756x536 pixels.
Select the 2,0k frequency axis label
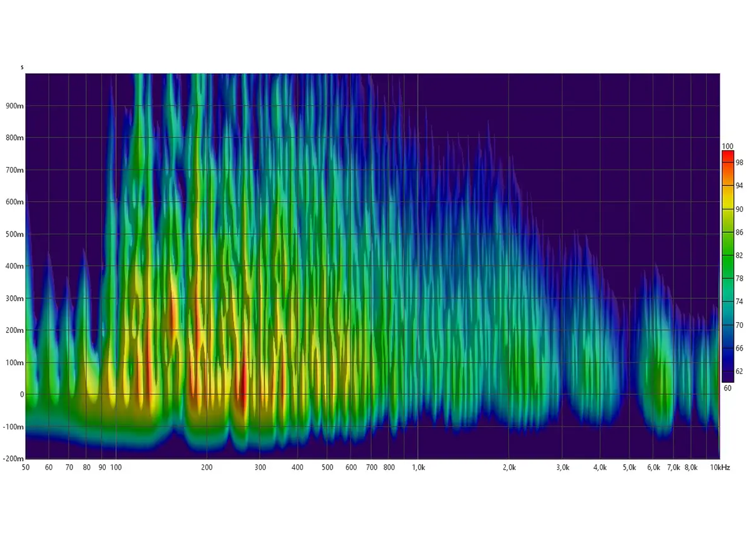coord(509,468)
